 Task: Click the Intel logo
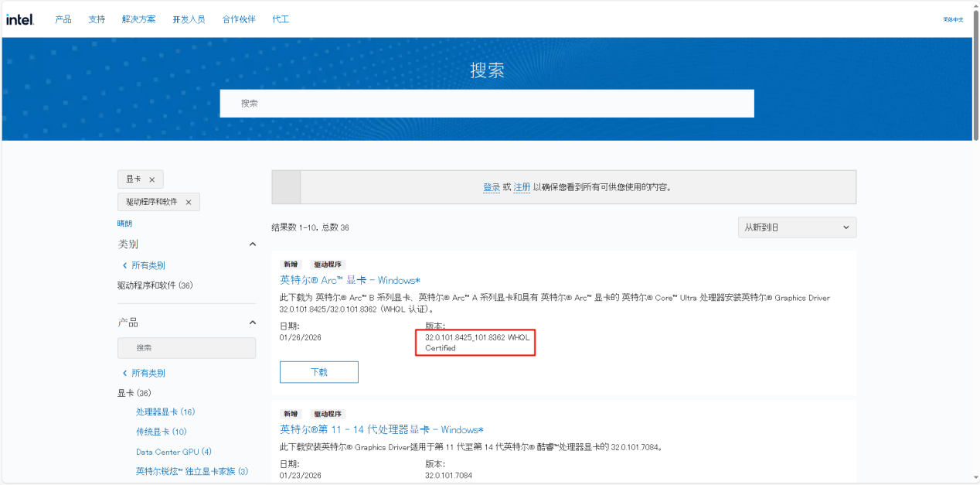point(20,19)
